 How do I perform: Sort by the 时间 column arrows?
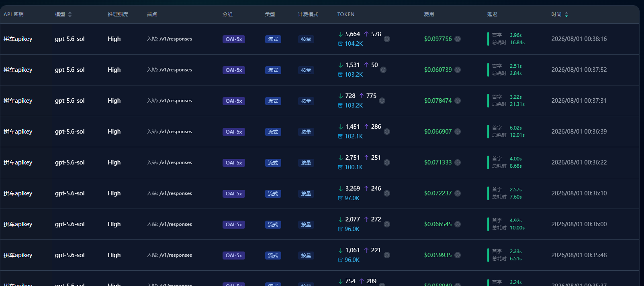point(566,14)
